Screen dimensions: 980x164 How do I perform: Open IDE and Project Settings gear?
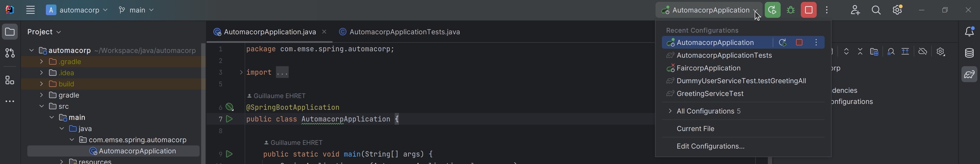click(x=898, y=10)
